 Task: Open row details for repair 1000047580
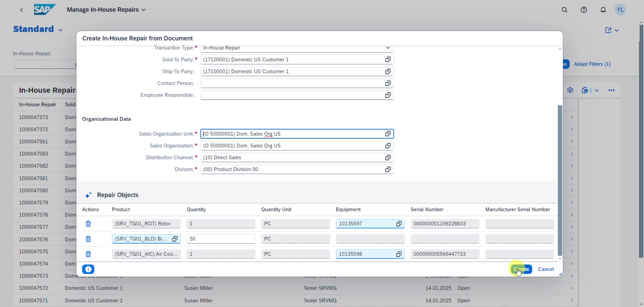point(572,190)
